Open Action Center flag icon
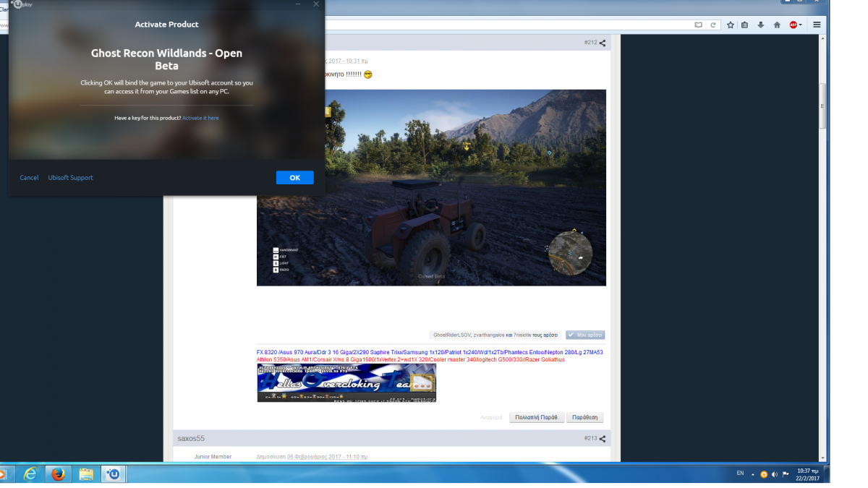Viewport: 868px width, 488px height. pos(786,474)
